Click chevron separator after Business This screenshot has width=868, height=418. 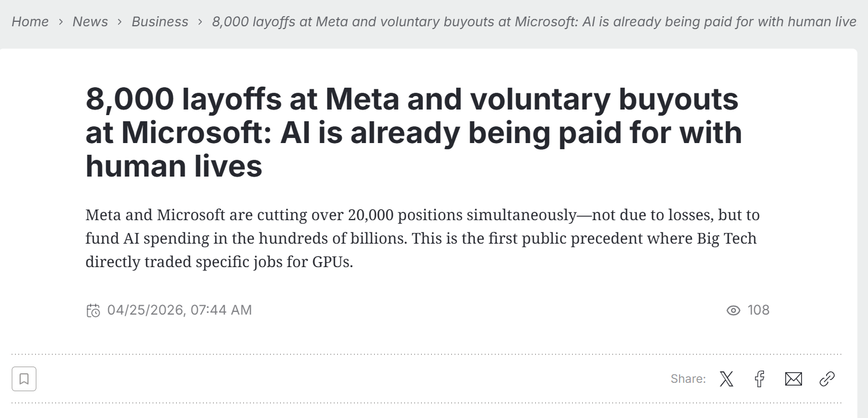pyautogui.click(x=200, y=22)
